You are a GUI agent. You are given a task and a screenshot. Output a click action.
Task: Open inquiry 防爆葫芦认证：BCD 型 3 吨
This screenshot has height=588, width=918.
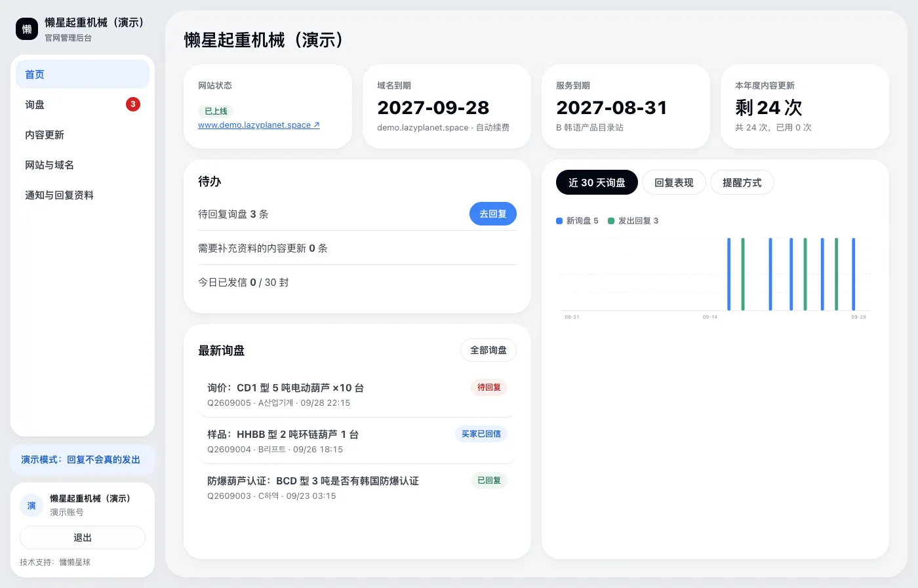357,488
